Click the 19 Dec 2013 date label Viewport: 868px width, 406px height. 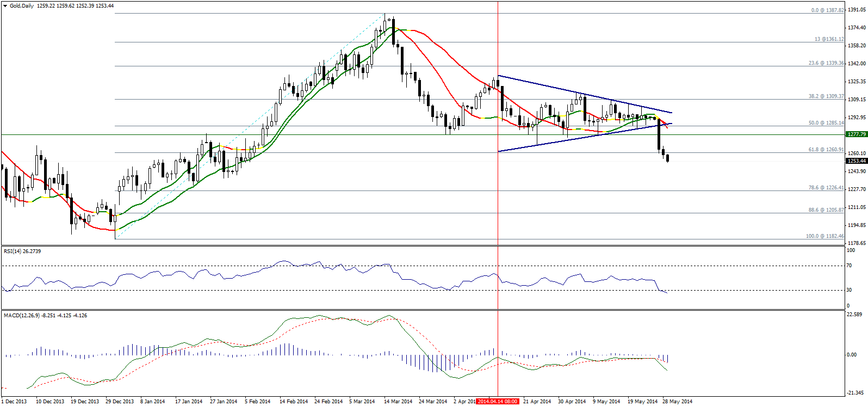point(85,402)
